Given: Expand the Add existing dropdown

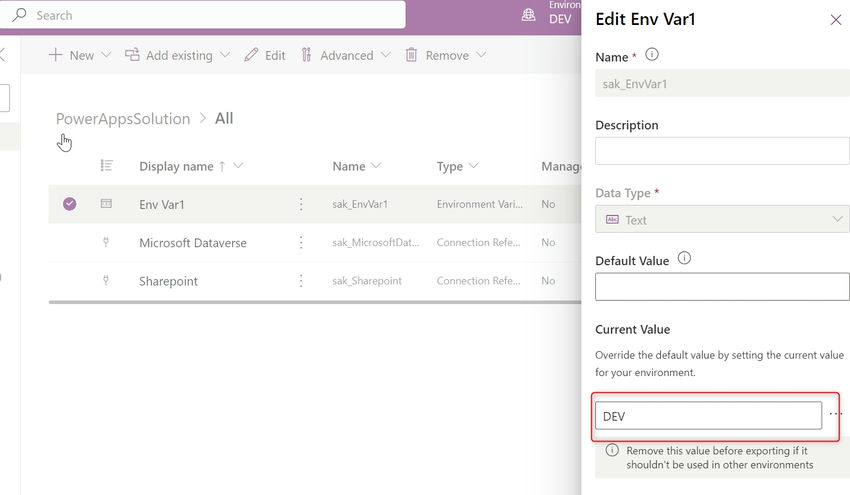Looking at the screenshot, I should (x=225, y=55).
